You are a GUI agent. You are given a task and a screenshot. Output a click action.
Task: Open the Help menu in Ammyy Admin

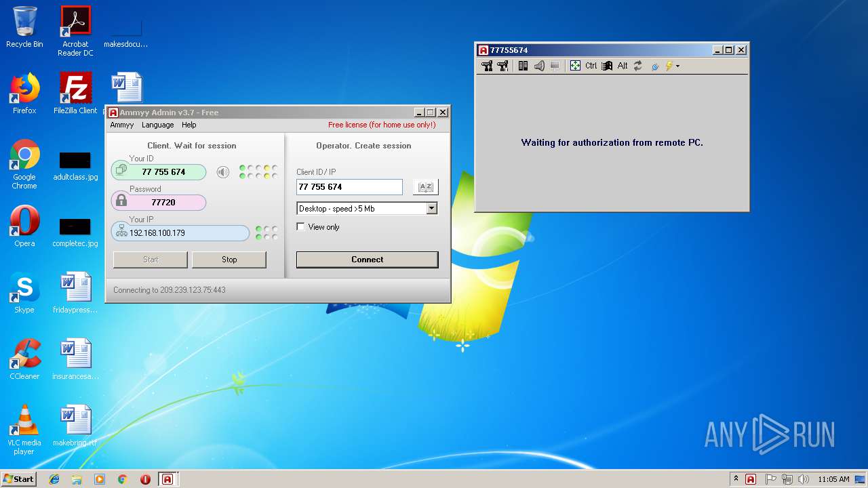pyautogui.click(x=189, y=125)
